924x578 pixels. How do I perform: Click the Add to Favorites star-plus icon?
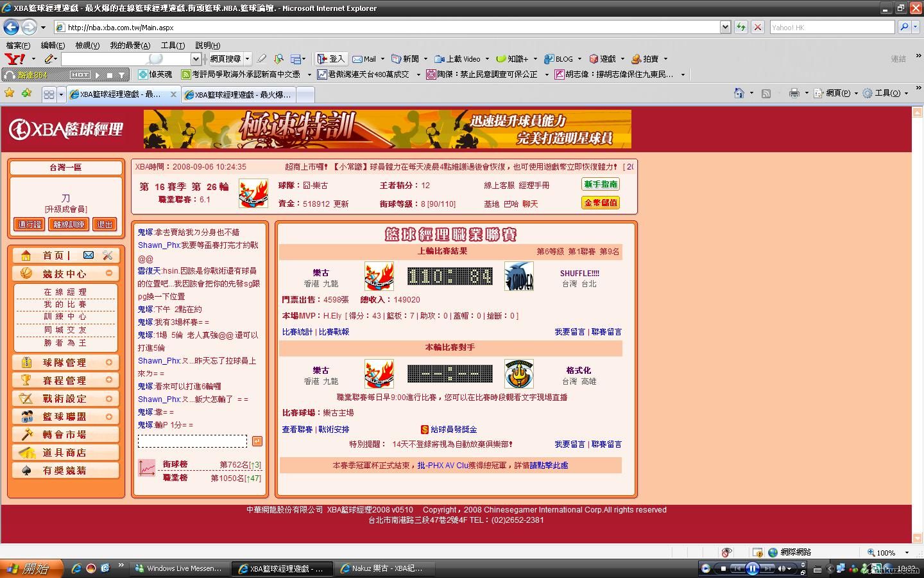26,93
